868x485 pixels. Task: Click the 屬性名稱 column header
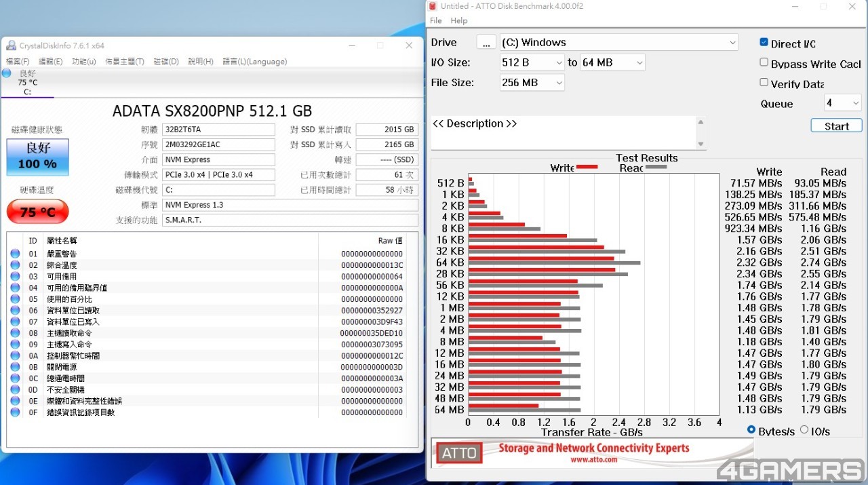click(x=62, y=241)
